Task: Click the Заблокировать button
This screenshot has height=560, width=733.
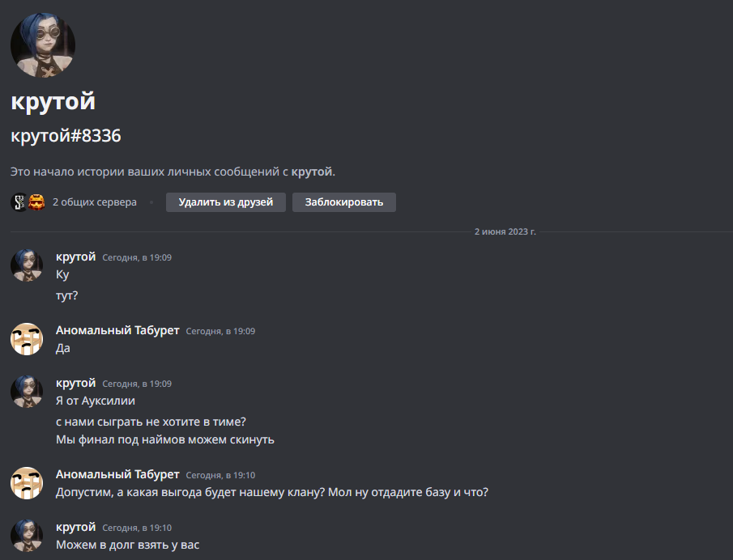Action: (344, 202)
